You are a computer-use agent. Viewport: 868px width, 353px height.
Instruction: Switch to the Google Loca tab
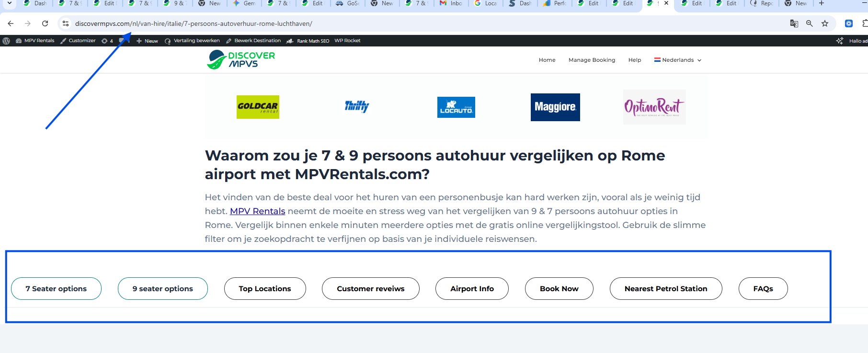point(486,3)
